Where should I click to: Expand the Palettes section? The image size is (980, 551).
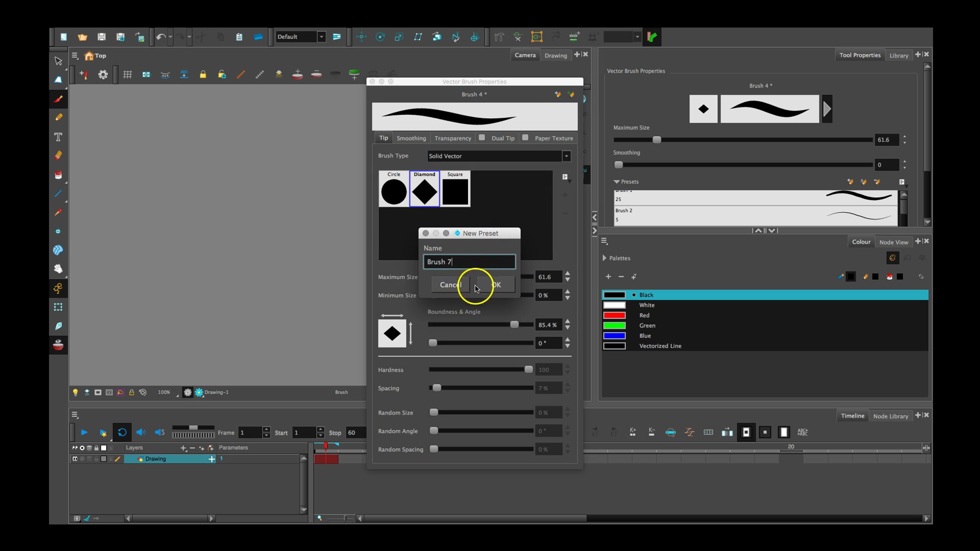click(x=605, y=258)
